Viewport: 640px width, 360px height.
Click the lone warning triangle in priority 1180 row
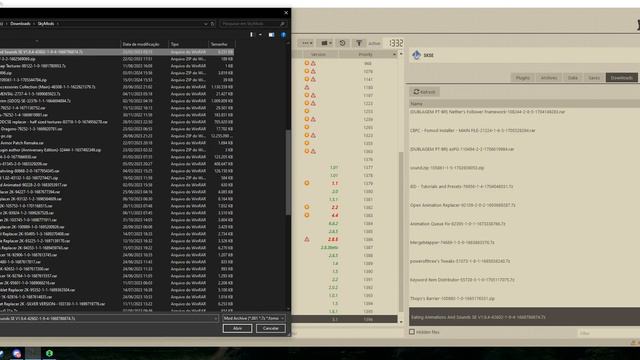point(307,87)
